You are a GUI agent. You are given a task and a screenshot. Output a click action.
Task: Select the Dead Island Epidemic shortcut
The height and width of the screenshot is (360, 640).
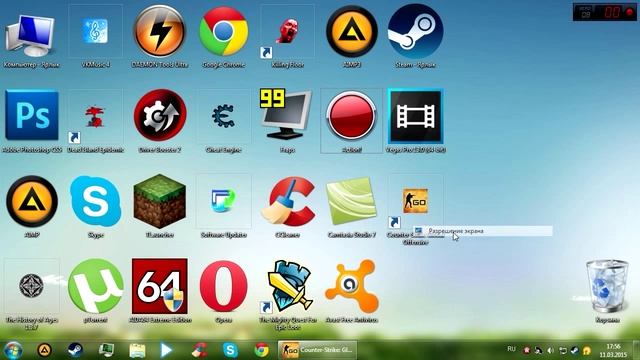coord(96,121)
